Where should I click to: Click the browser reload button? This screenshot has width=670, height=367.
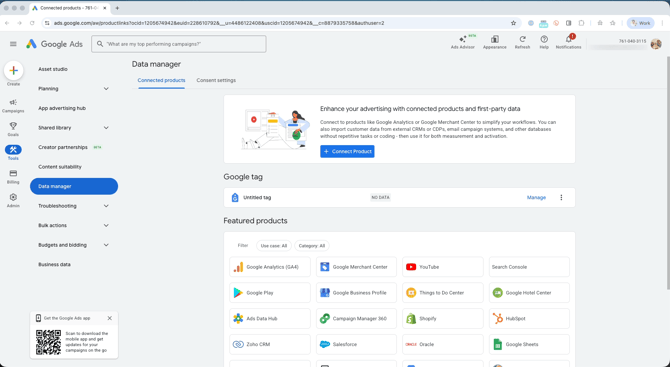tap(32, 23)
